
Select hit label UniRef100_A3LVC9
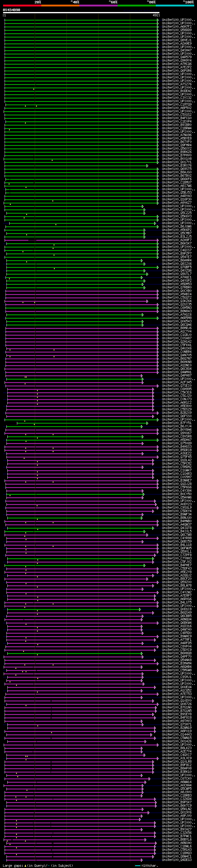pos(177,758)
